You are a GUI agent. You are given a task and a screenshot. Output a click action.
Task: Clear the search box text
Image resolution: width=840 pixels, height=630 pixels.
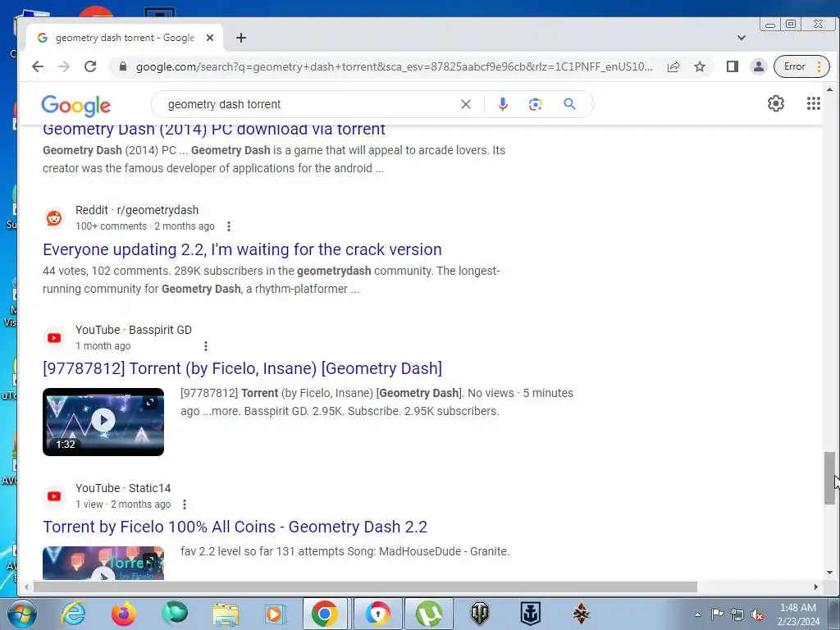pyautogui.click(x=466, y=104)
